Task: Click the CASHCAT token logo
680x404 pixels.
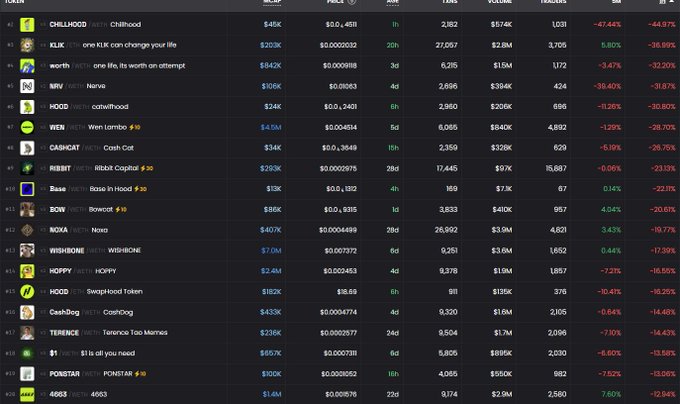Action: coord(27,148)
